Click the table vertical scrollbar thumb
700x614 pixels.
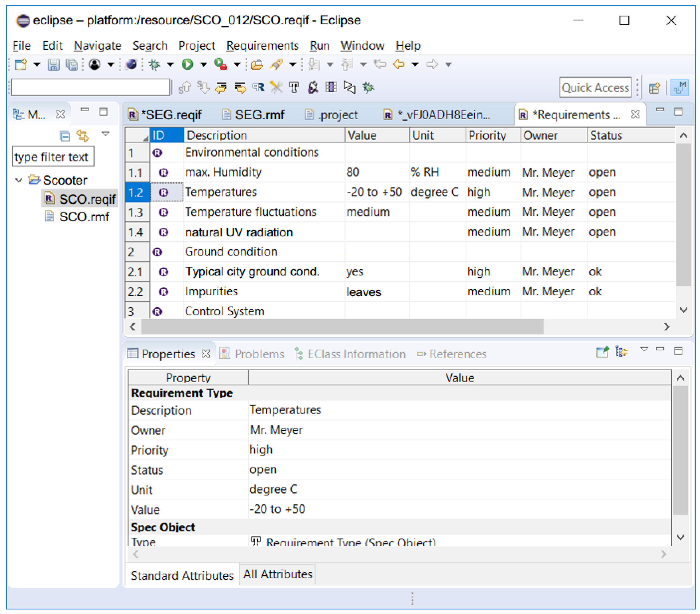tap(684, 215)
